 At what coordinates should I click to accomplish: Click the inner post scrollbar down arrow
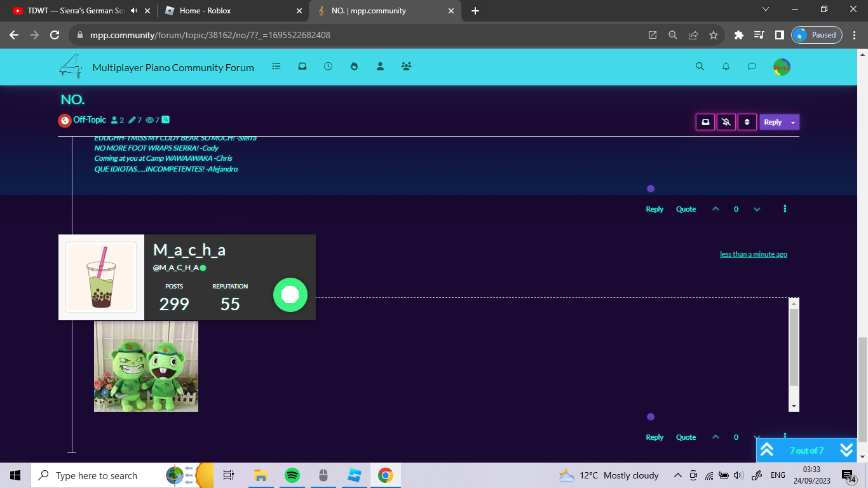tap(794, 406)
